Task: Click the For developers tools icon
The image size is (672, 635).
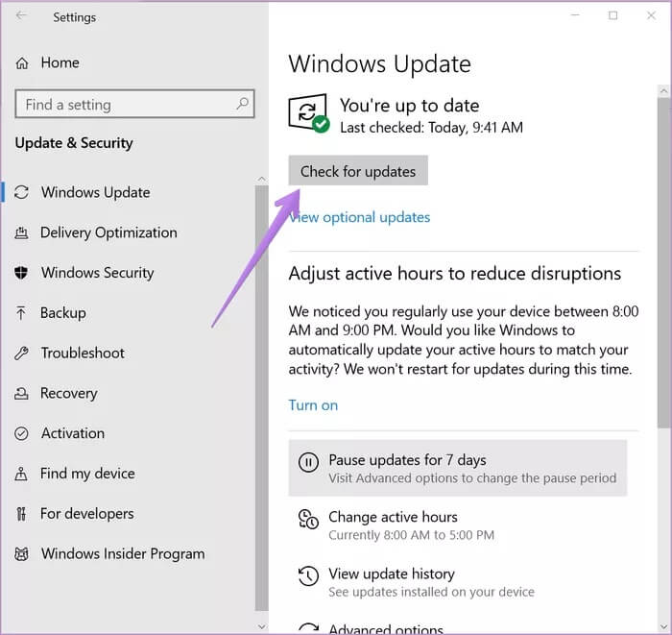Action: tap(21, 514)
